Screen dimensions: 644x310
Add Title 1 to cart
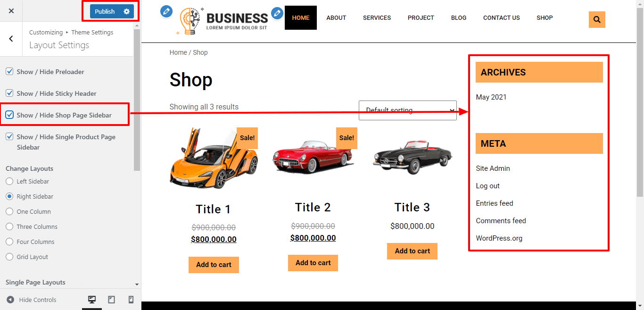point(214,265)
